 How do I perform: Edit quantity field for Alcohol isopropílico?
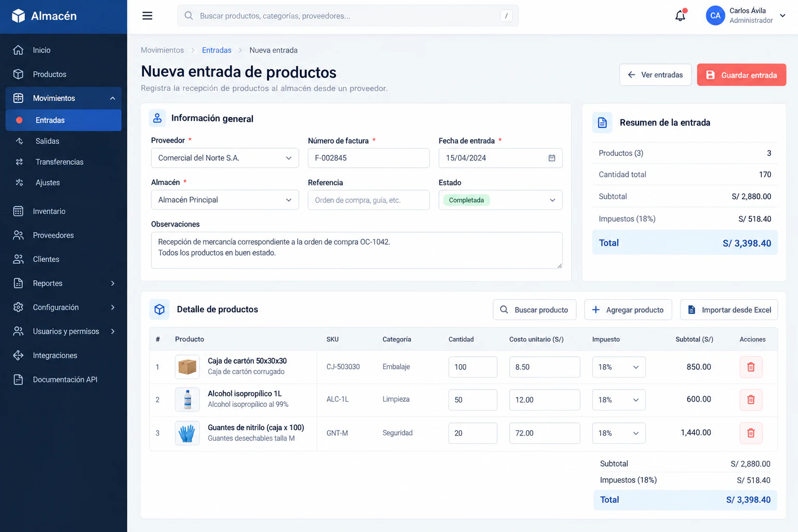pyautogui.click(x=473, y=400)
